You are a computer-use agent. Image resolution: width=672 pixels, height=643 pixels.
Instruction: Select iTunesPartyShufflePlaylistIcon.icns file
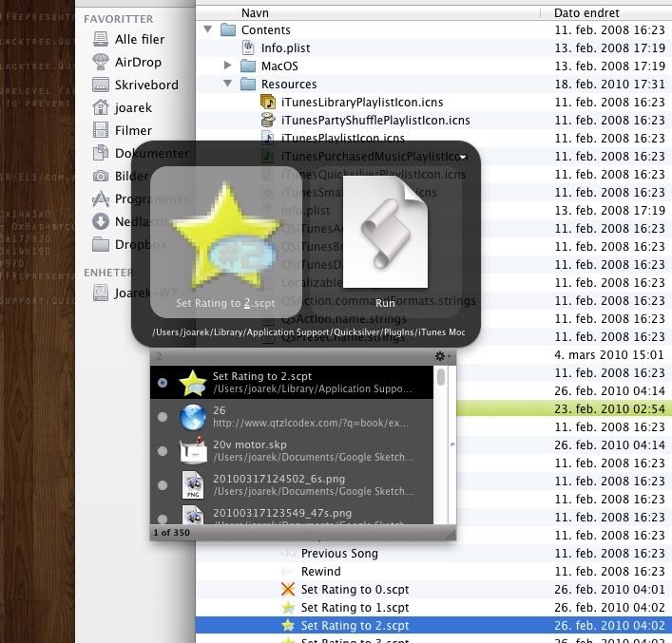pyautogui.click(x=375, y=120)
